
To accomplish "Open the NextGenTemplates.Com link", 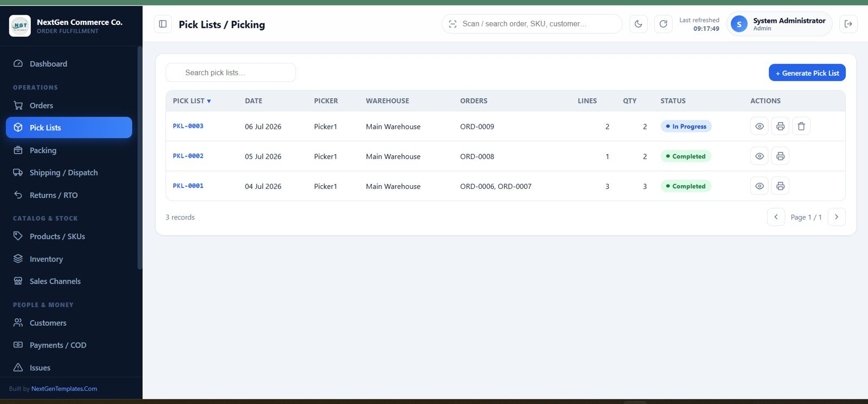I will [64, 389].
